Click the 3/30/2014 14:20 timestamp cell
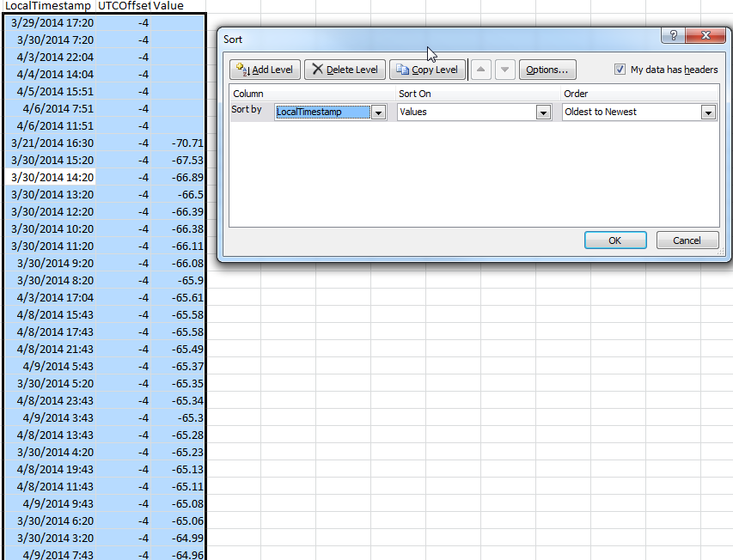The height and width of the screenshot is (560, 733). 52,177
